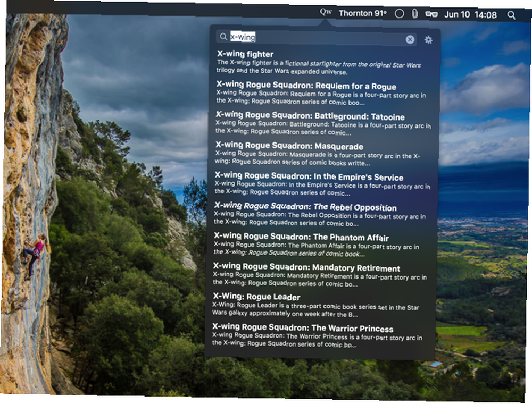
Task: Open Spotlight search in menu bar
Action: coord(511,15)
